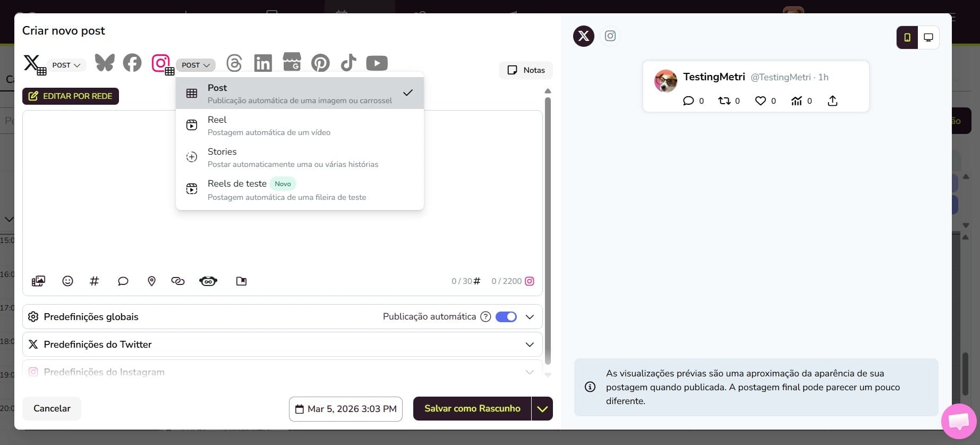Select the Pinterest network icon
This screenshot has height=445, width=980.
320,63
